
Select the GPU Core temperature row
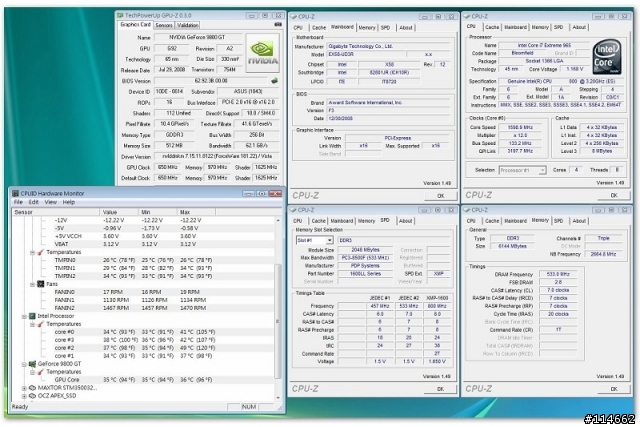pos(144,380)
